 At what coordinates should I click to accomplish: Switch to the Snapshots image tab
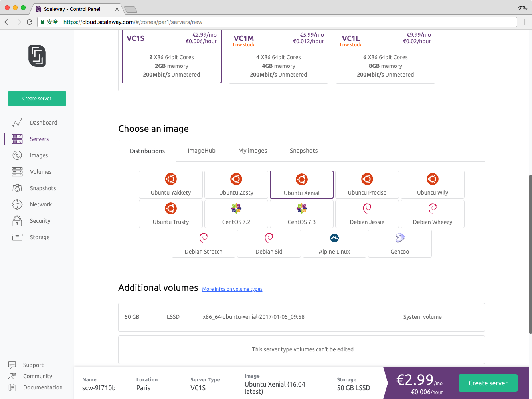click(x=304, y=151)
